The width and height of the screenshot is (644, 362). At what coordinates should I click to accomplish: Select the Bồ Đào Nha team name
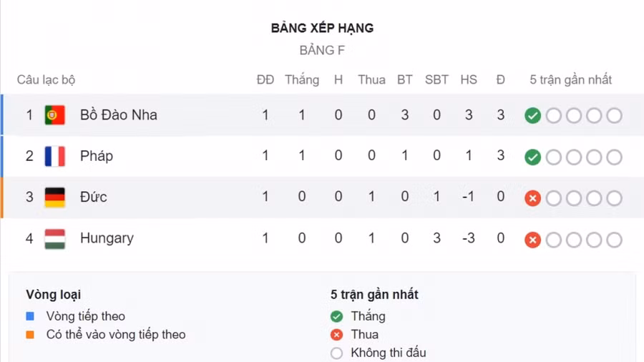point(119,115)
